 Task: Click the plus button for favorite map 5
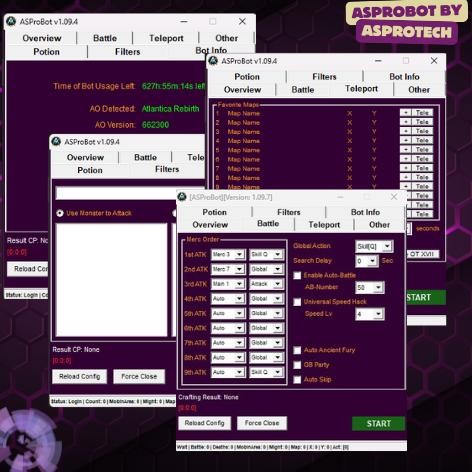point(405,150)
